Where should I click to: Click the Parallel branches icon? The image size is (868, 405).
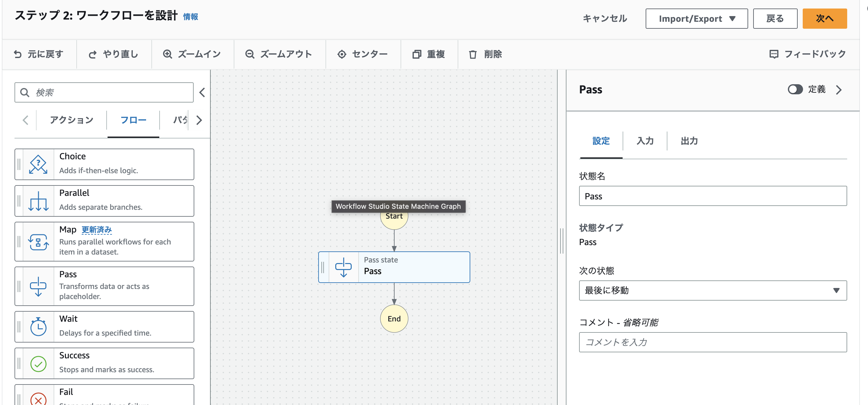(38, 201)
